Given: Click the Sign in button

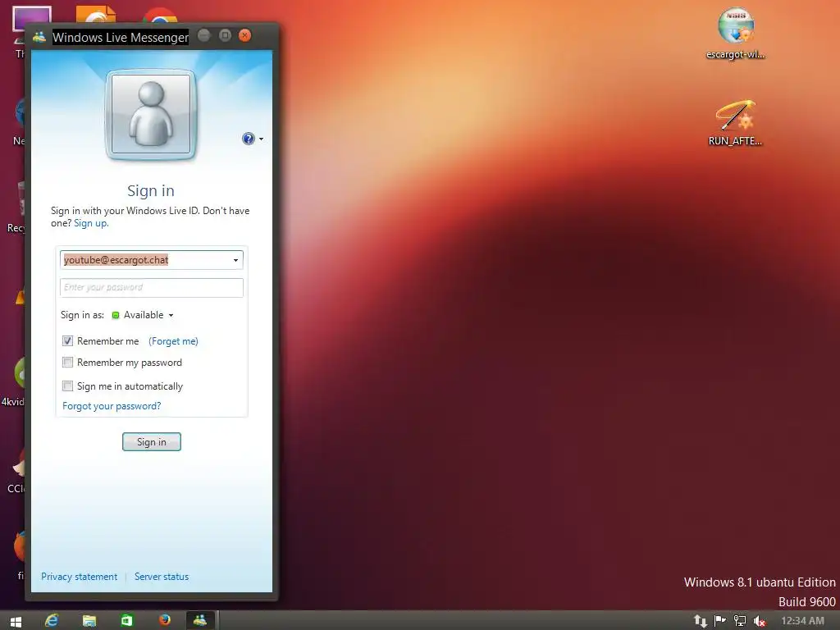Looking at the screenshot, I should coord(152,442).
